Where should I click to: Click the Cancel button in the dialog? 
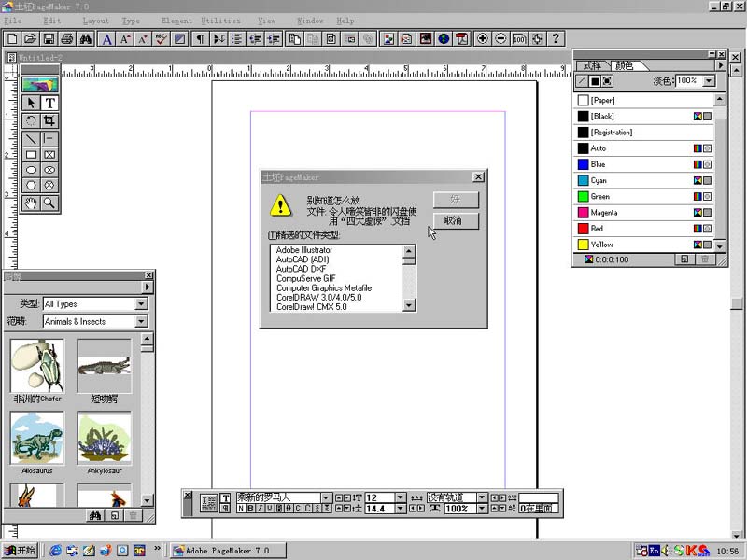click(x=456, y=220)
